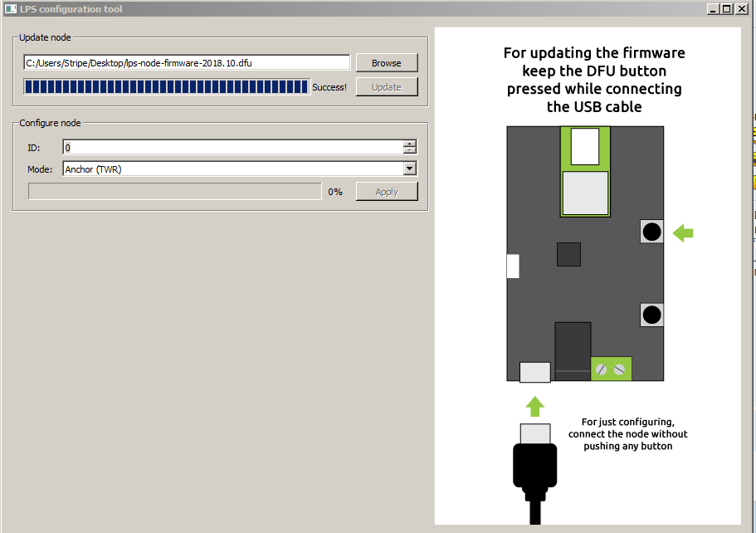Maximize the LPS configuration tool window
Screen dimensions: 756x533
726,8
